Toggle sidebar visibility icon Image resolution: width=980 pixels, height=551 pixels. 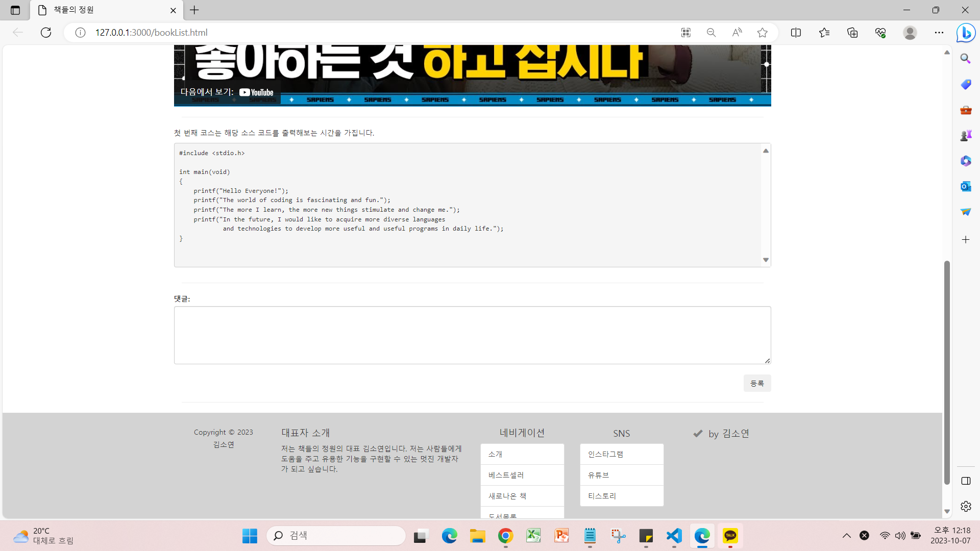pyautogui.click(x=966, y=481)
